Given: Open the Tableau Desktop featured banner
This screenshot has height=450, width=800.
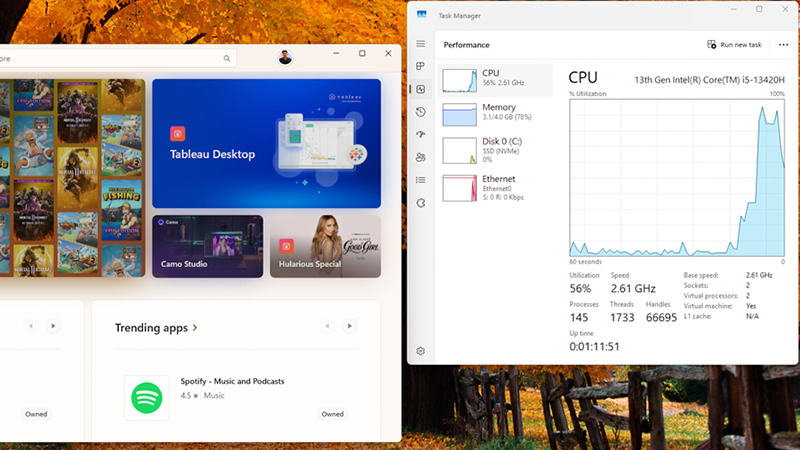Looking at the screenshot, I should coord(266,143).
